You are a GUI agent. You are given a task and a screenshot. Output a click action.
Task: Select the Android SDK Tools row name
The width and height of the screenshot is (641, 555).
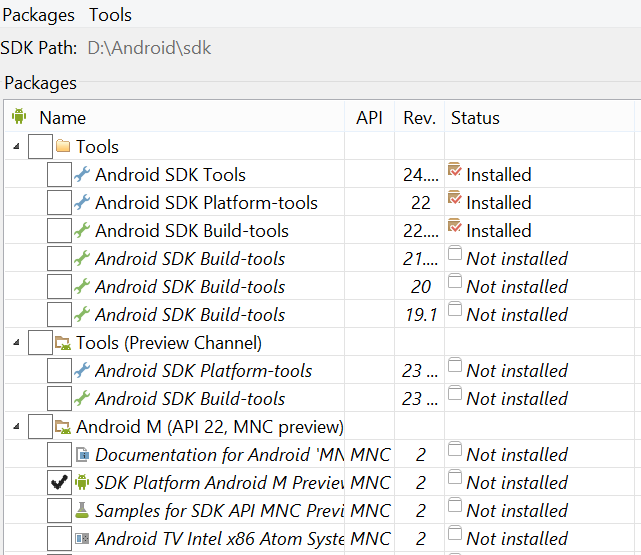(170, 175)
